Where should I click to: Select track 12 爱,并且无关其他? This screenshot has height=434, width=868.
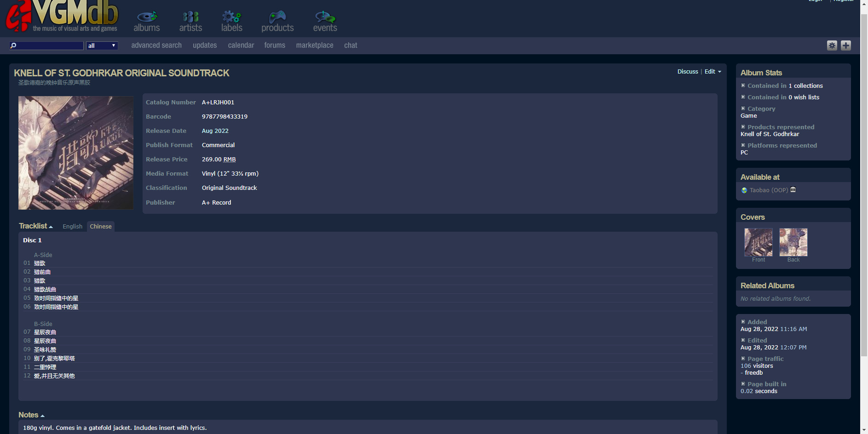(54, 376)
